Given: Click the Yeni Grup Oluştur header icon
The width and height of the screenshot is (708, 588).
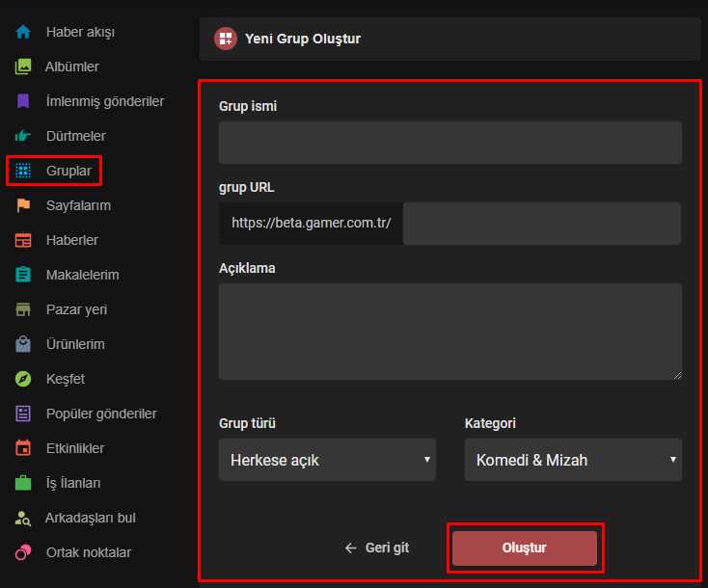Looking at the screenshot, I should pos(226,39).
